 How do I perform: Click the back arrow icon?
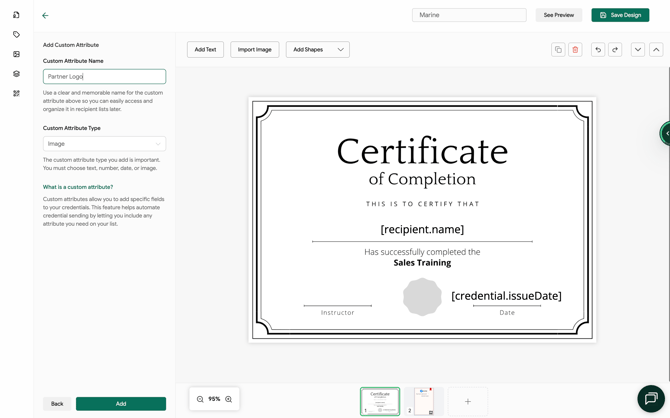45,15
